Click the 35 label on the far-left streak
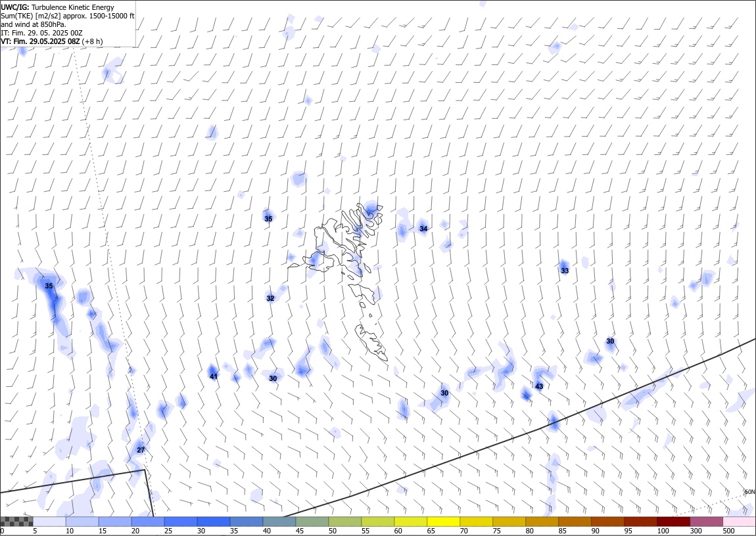Image resolution: width=756 pixels, height=536 pixels. tap(49, 286)
